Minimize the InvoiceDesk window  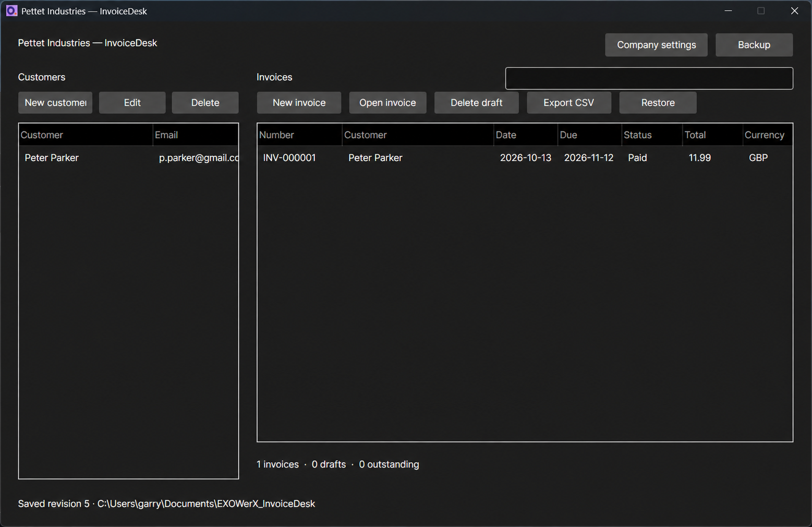(729, 11)
